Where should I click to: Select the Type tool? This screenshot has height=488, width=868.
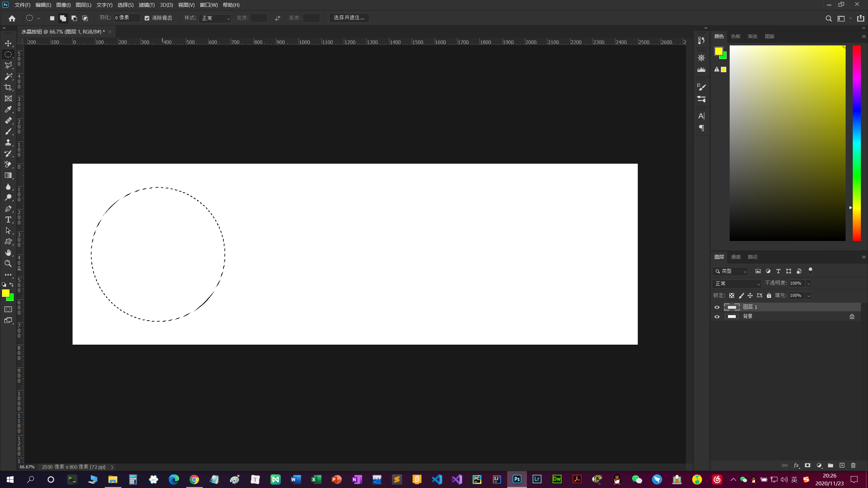tap(8, 220)
